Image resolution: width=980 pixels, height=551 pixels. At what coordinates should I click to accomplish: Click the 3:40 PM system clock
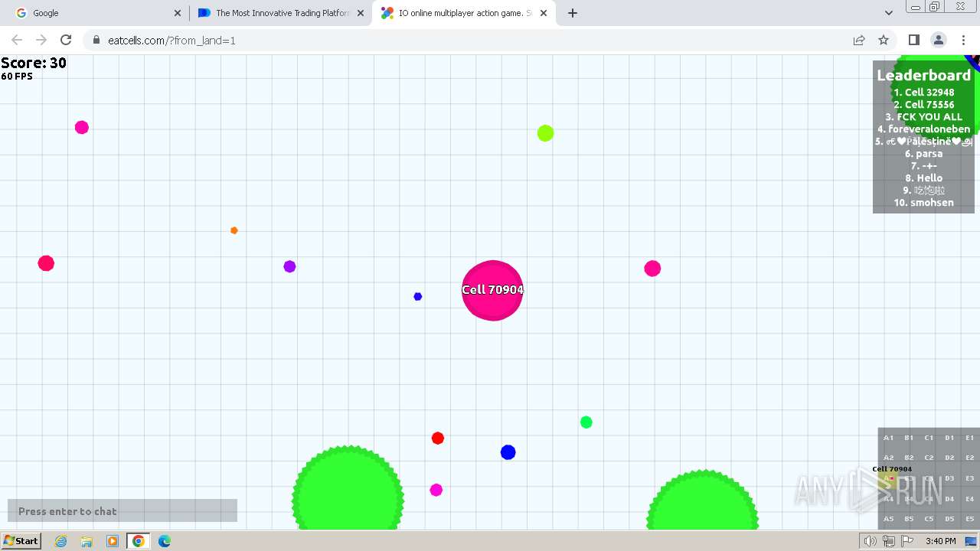pos(940,541)
